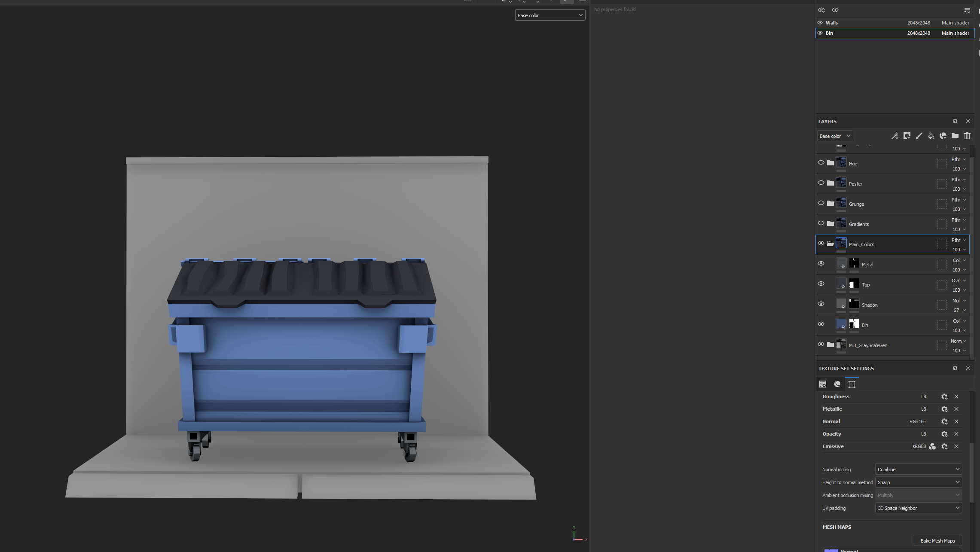The height and width of the screenshot is (552, 980).
Task: Click the Emissive channel color mix icon
Action: click(932, 447)
